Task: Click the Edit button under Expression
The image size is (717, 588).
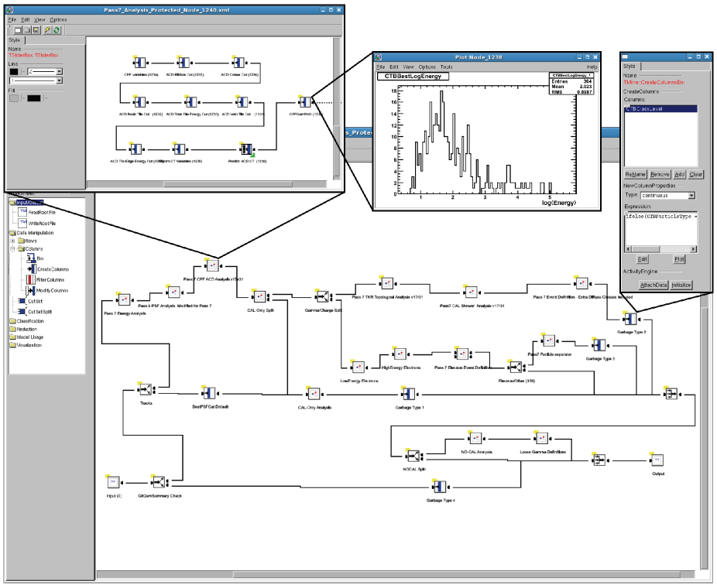Action: [642, 259]
